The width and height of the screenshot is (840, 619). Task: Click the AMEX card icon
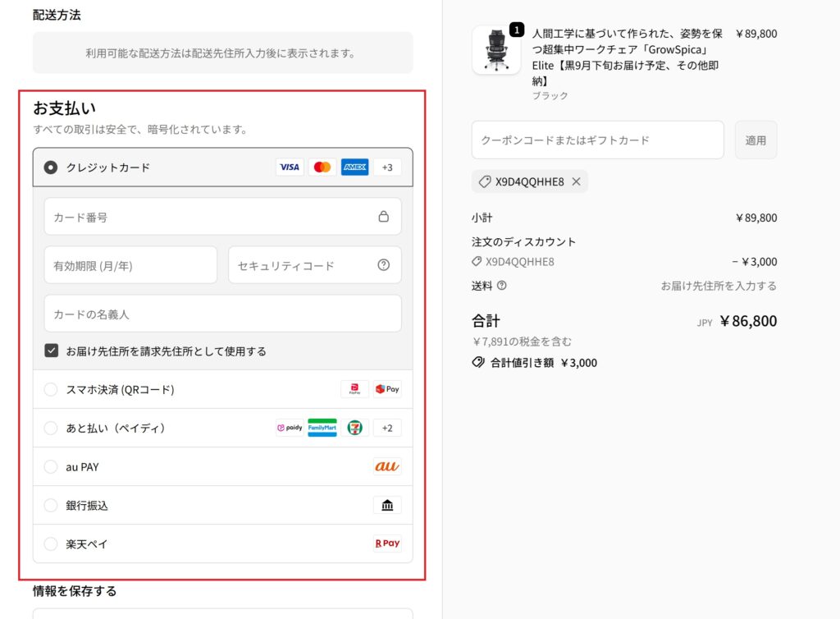pyautogui.click(x=354, y=167)
